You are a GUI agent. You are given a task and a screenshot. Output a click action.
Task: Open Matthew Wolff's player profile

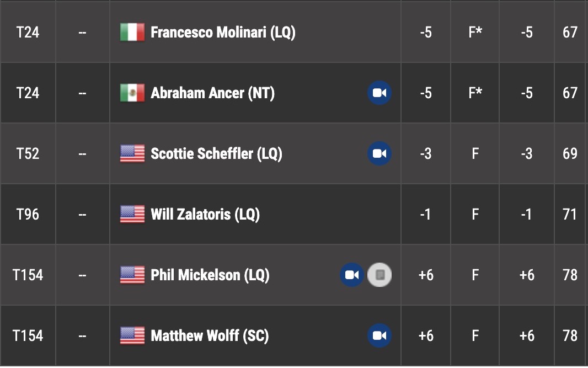pyautogui.click(x=210, y=335)
